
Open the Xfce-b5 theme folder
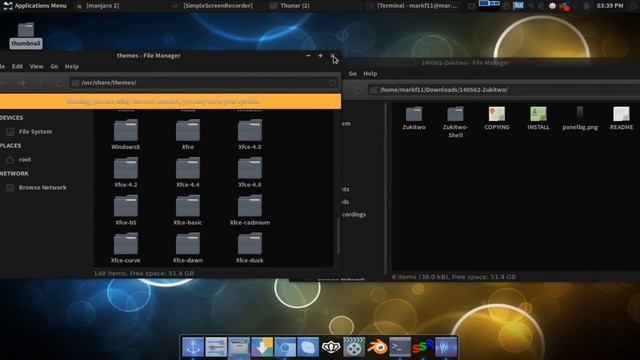[x=126, y=210]
